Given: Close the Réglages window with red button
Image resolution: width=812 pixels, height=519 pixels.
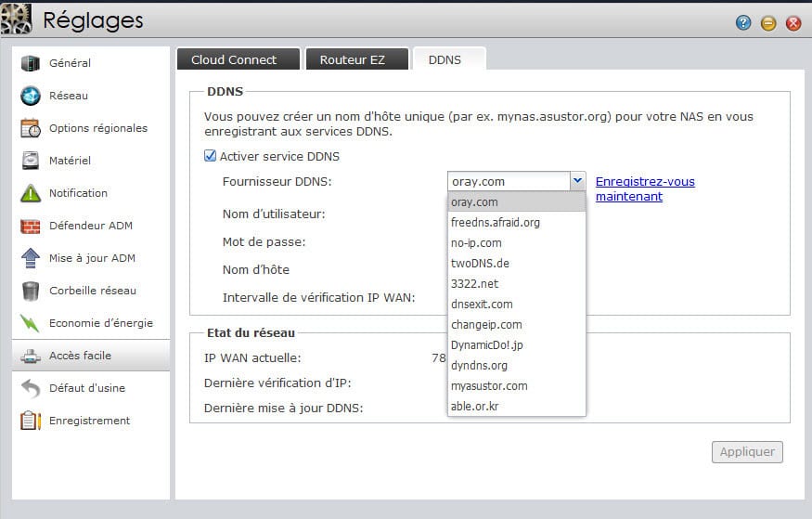Looking at the screenshot, I should pyautogui.click(x=793, y=23).
